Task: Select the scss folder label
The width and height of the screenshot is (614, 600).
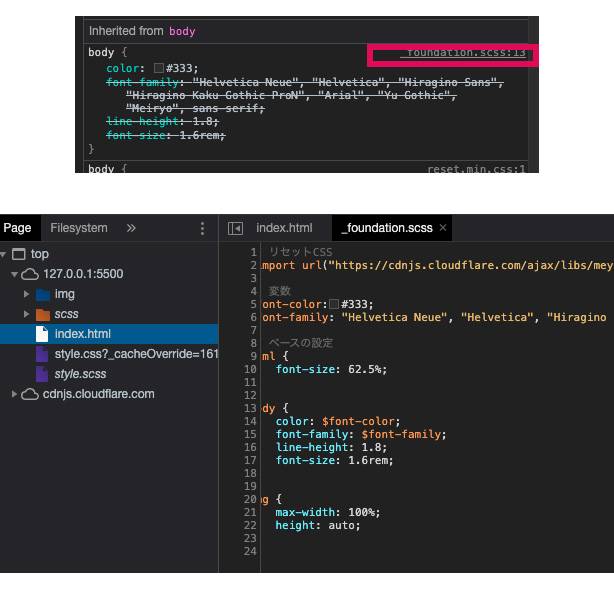Action: pos(66,314)
